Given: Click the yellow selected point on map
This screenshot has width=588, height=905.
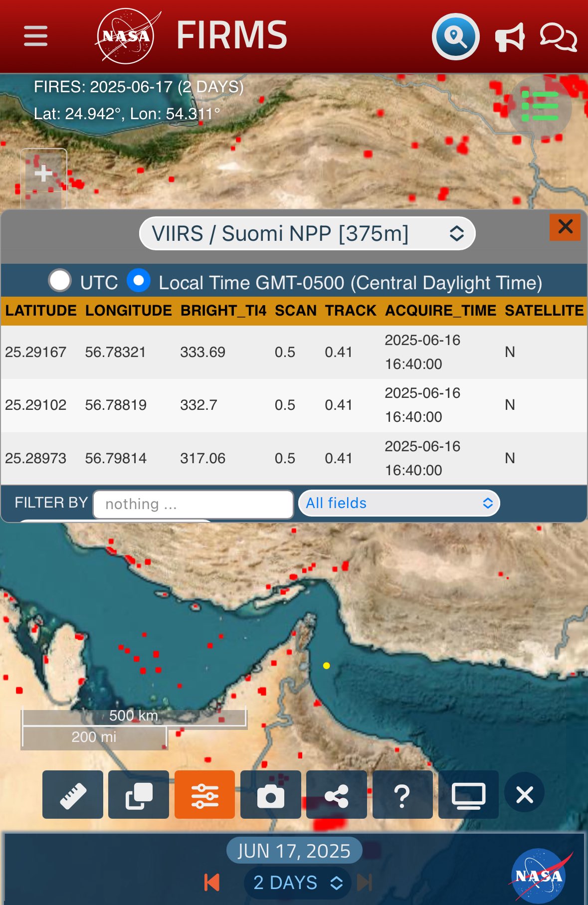Looking at the screenshot, I should pos(326,665).
